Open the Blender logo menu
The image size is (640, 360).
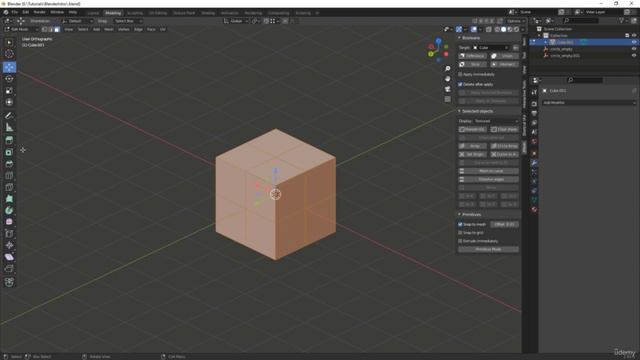pos(6,12)
